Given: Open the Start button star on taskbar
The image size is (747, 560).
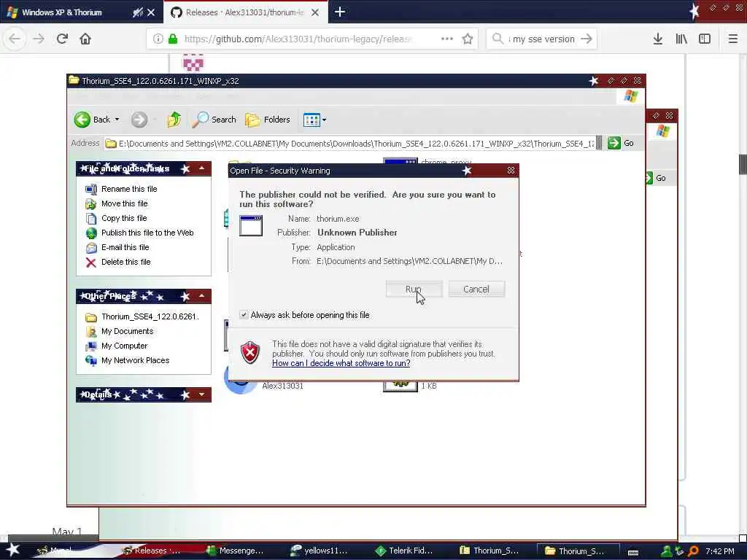Looking at the screenshot, I should (x=13, y=550).
